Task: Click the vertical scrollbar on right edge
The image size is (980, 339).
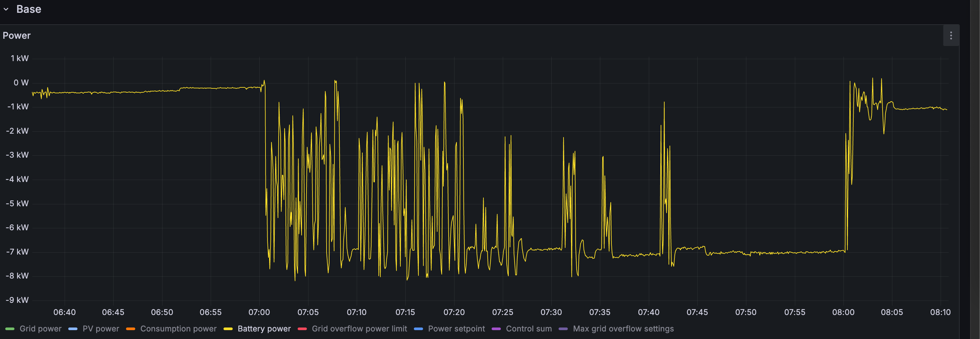Action: point(974,169)
